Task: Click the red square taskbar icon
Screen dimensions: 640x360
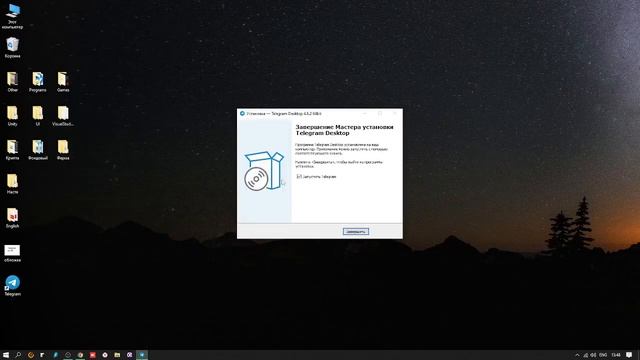Action: click(x=93, y=355)
